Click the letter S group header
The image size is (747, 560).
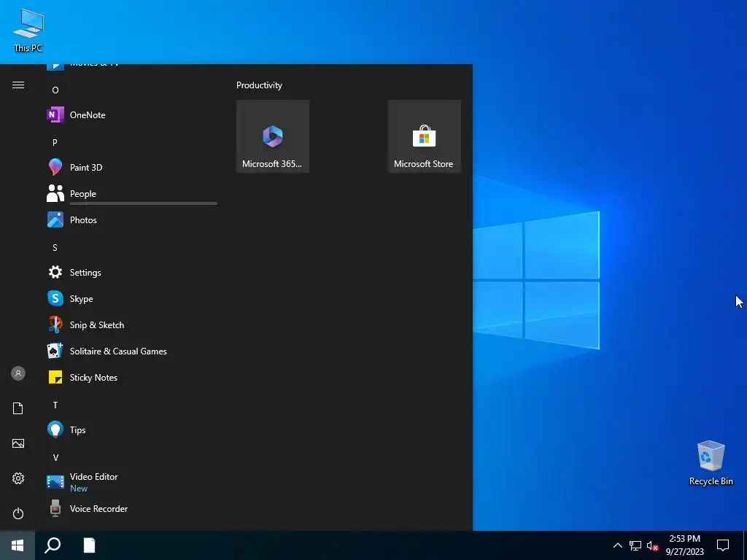tap(55, 248)
